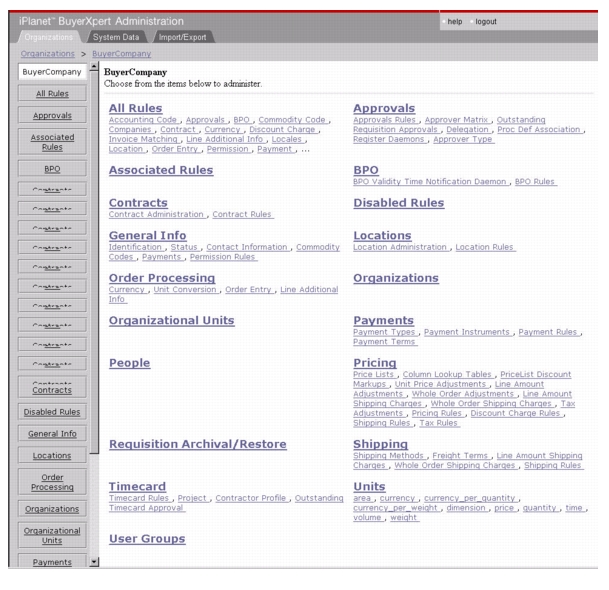Open Disabled Rules in the sidebar

[52, 412]
